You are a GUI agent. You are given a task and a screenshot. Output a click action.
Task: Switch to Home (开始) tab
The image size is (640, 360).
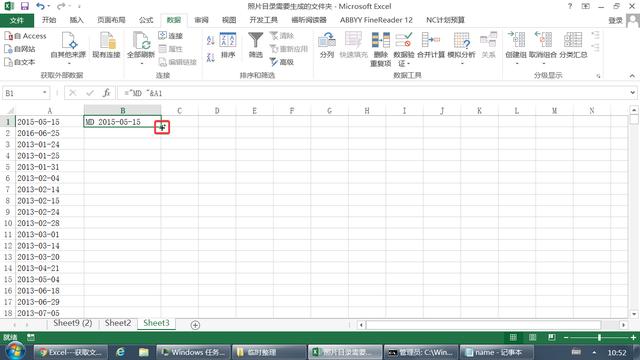point(49,20)
